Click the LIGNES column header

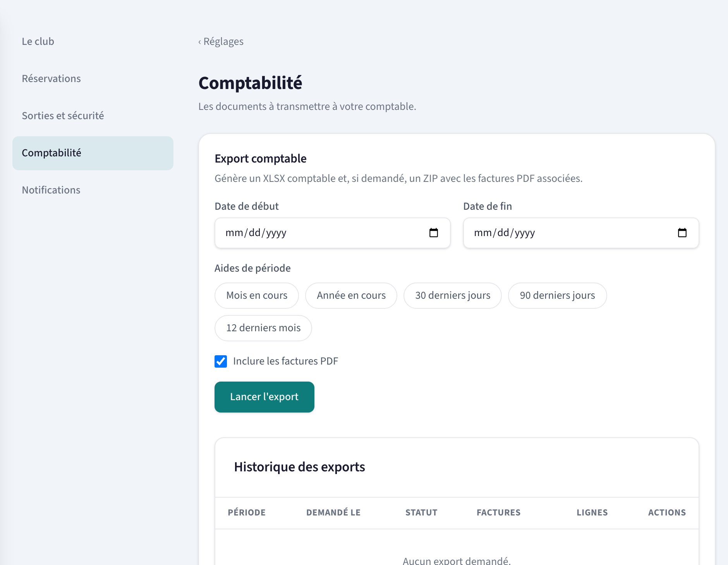(592, 513)
